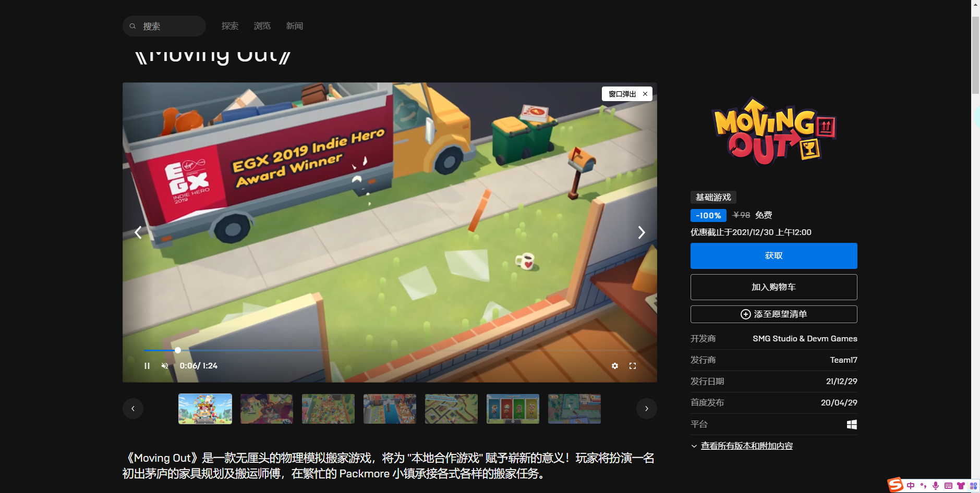
Task: Open video settings gear
Action: pos(615,366)
